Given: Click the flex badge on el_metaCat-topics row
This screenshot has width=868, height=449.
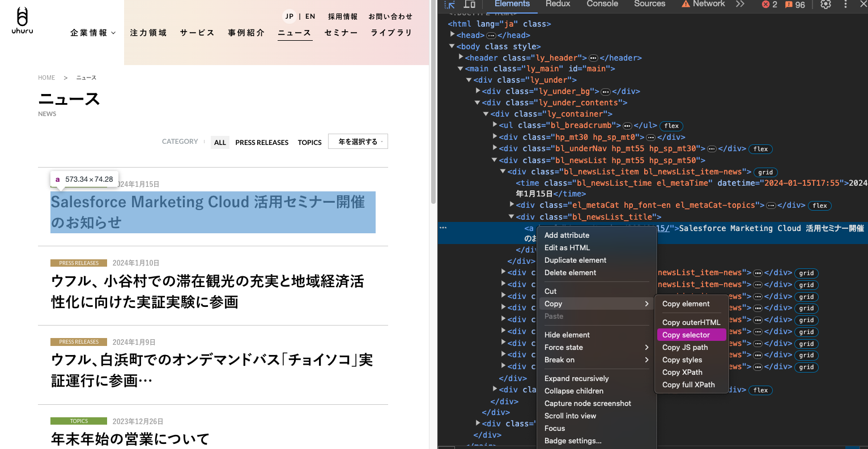Looking at the screenshot, I should pyautogui.click(x=820, y=206).
